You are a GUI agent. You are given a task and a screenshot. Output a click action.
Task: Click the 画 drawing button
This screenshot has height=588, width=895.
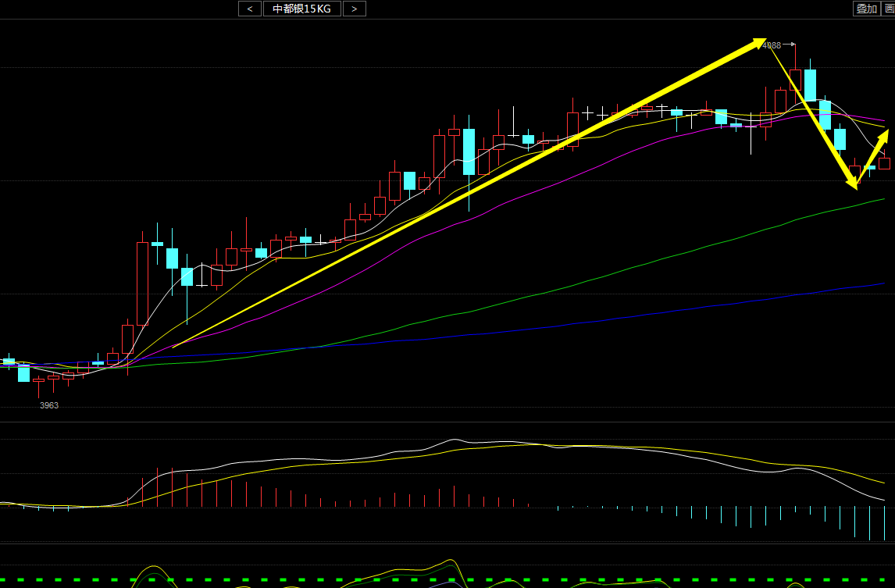(889, 9)
